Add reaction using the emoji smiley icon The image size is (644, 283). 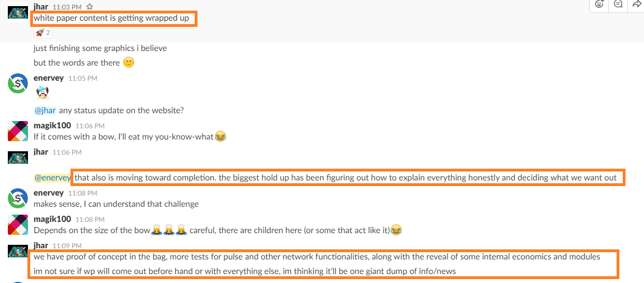click(599, 4)
